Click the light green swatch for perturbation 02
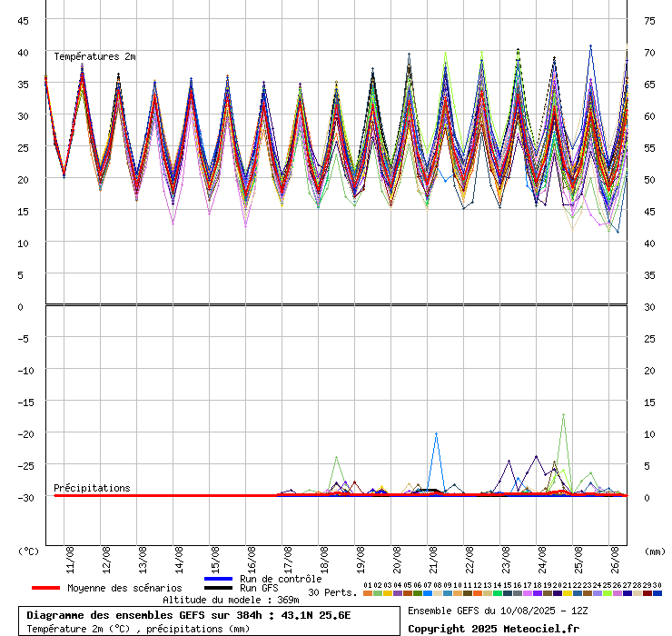Viewport: 672px width, 636px height. coord(378,593)
